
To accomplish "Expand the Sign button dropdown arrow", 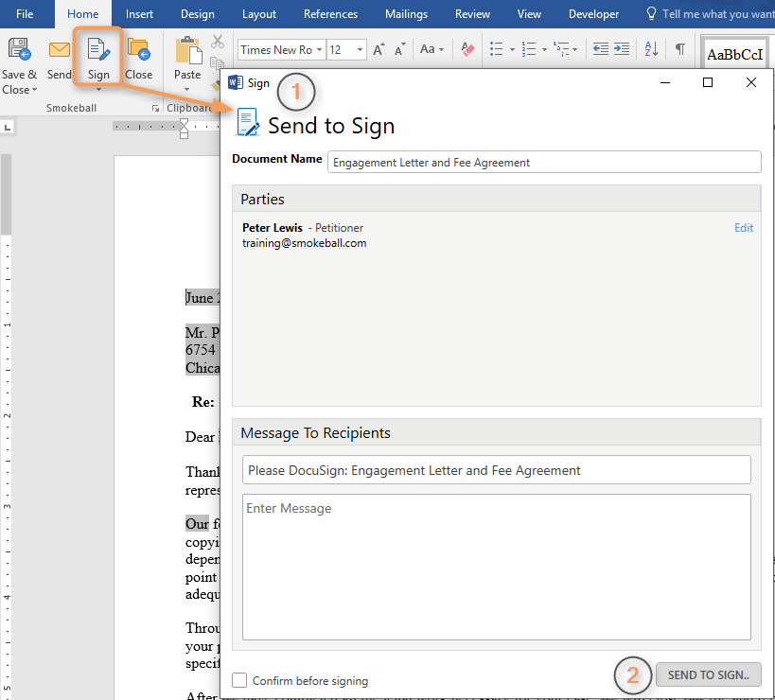I will pyautogui.click(x=98, y=90).
